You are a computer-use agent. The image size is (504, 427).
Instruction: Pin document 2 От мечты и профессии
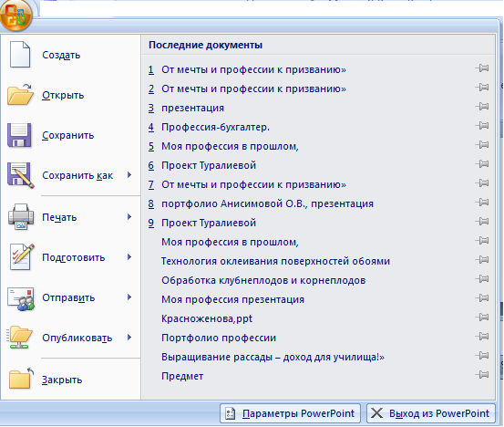click(x=482, y=88)
